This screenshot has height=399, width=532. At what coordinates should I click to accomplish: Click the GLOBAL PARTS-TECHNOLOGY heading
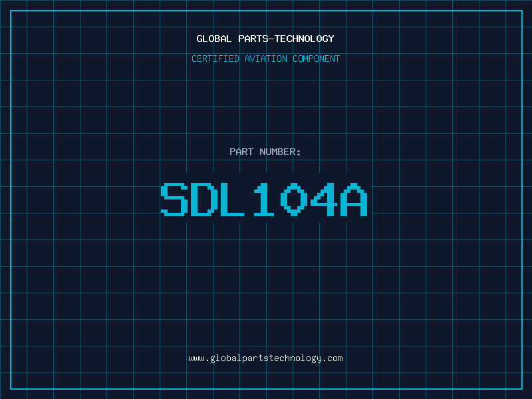[265, 39]
